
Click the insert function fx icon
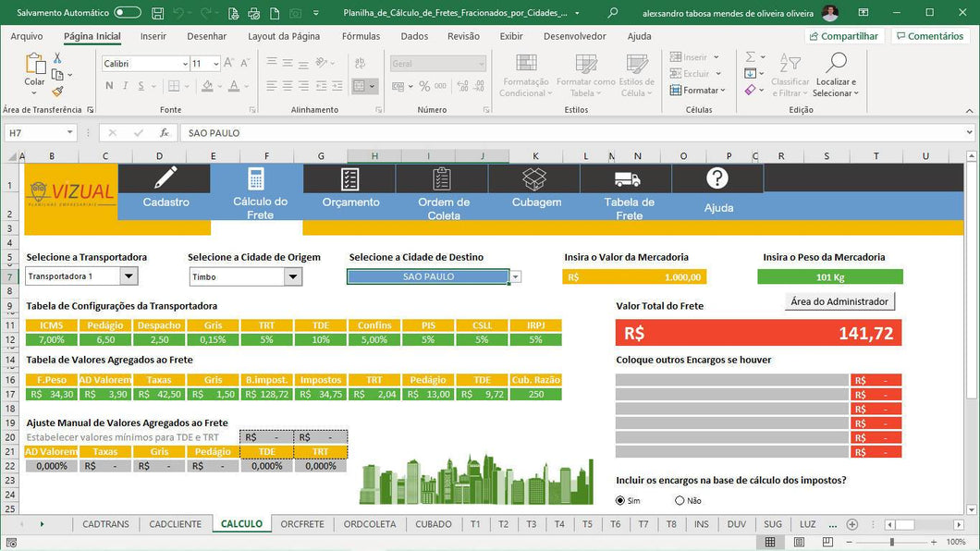[165, 132]
